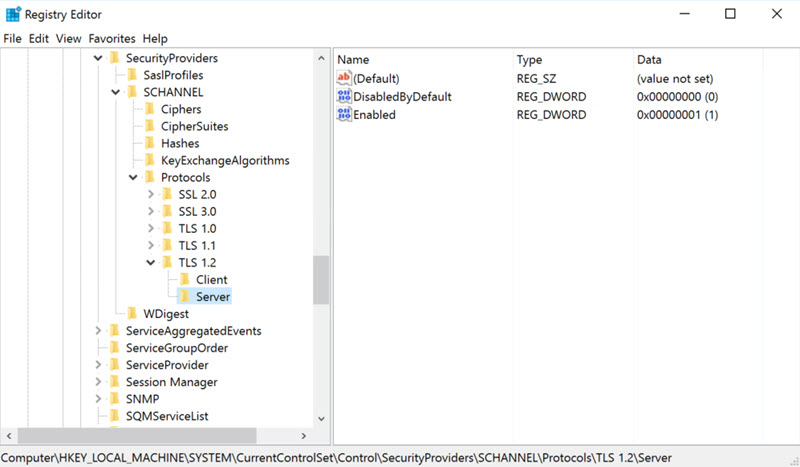The width and height of the screenshot is (800, 467).
Task: Expand the TLS 1.1 key
Action: click(151, 245)
